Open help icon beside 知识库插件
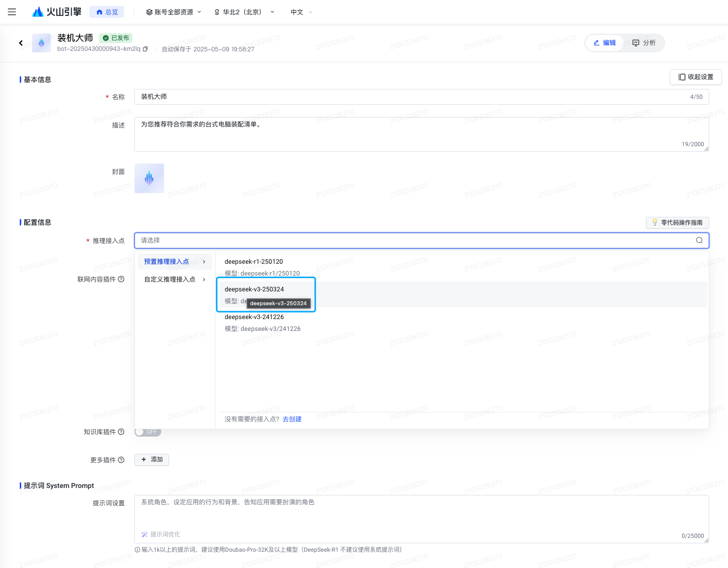 click(x=121, y=432)
